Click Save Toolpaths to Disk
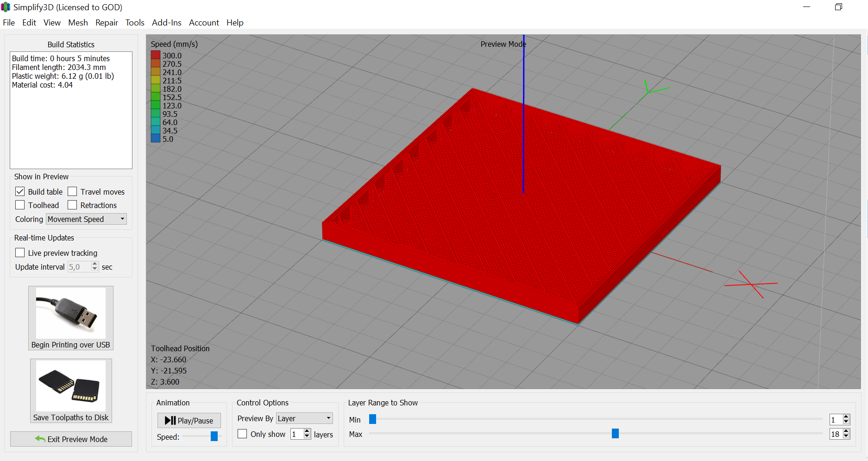 (71, 391)
